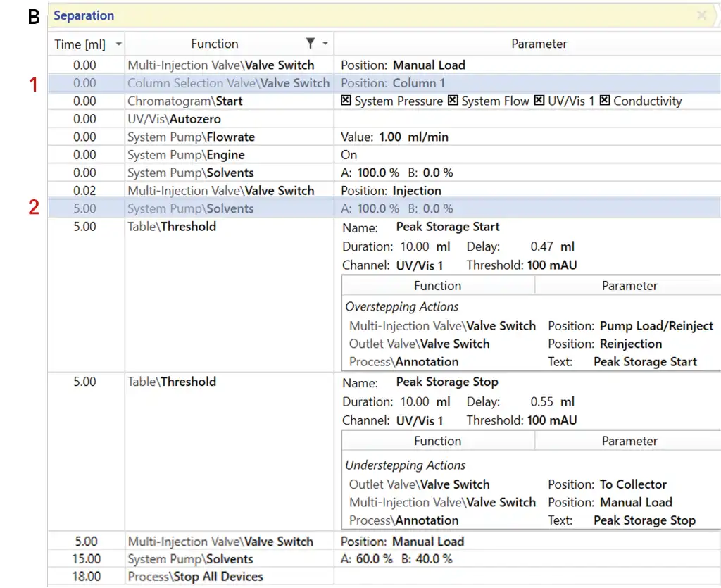The image size is (721, 588).
Task: Disable the Conductivity checkbox
Action: [x=604, y=101]
